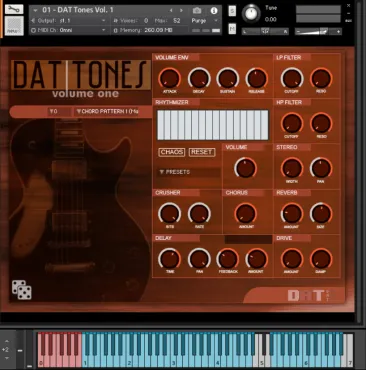Click the Delay FEEDBACK knob
This screenshot has height=370, width=366.
pyautogui.click(x=228, y=259)
